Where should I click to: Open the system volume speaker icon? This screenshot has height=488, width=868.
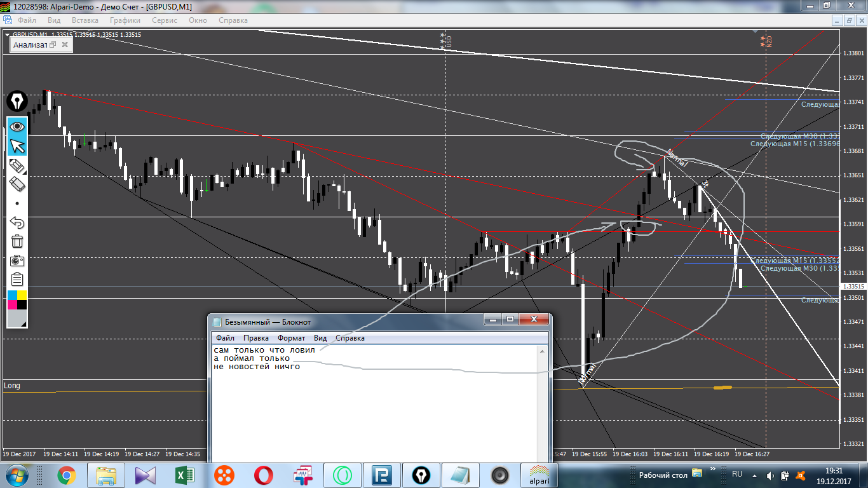[x=770, y=475]
